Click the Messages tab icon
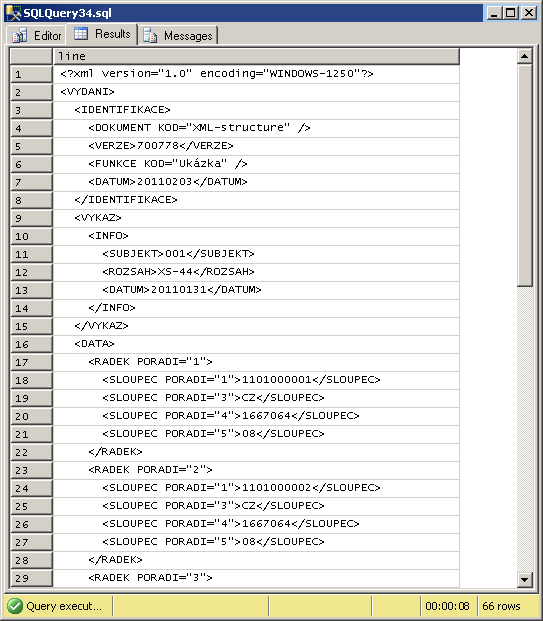Viewport: 543px width, 621px height. point(150,35)
